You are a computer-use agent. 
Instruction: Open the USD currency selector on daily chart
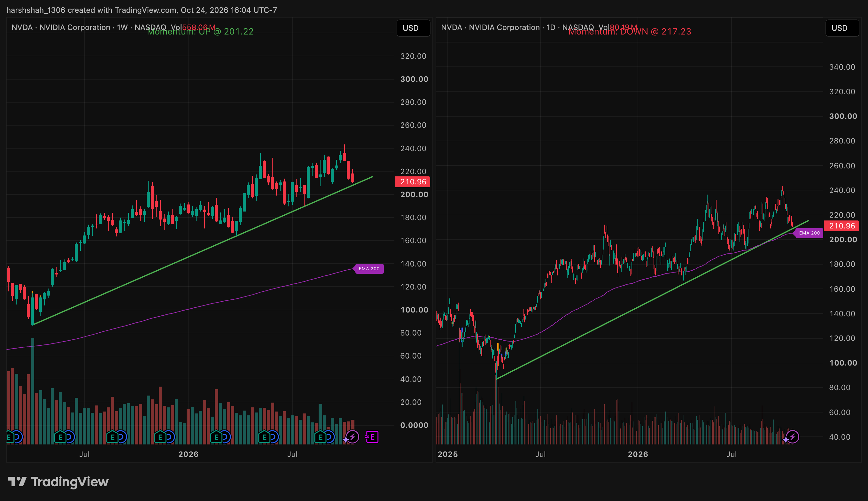[x=842, y=28]
